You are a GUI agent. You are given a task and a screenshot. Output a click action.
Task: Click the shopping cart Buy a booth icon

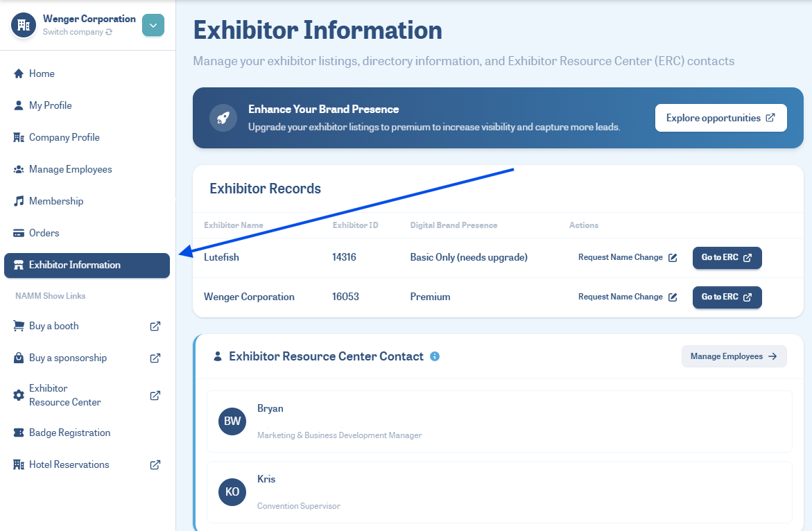(x=19, y=326)
